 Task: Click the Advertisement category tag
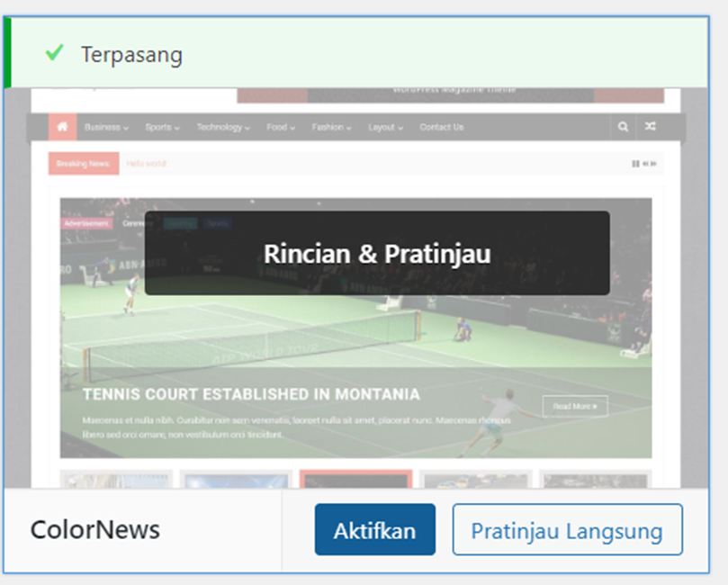(86, 223)
